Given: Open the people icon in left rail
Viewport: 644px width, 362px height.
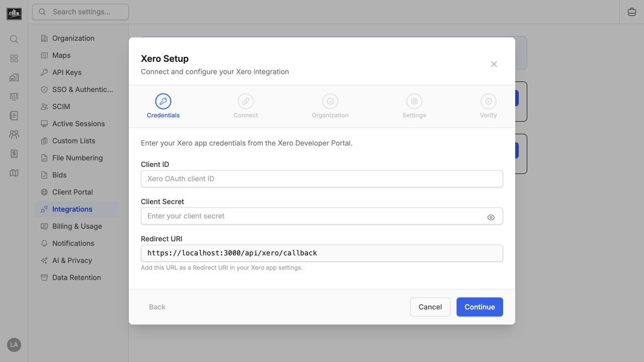Looking at the screenshot, I should click(14, 135).
